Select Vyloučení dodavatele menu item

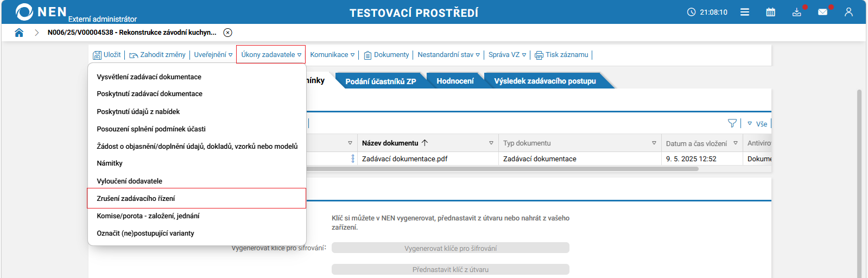(x=197, y=181)
